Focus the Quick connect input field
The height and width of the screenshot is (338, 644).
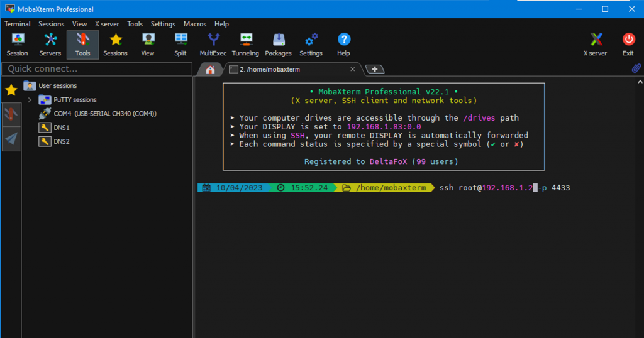97,69
